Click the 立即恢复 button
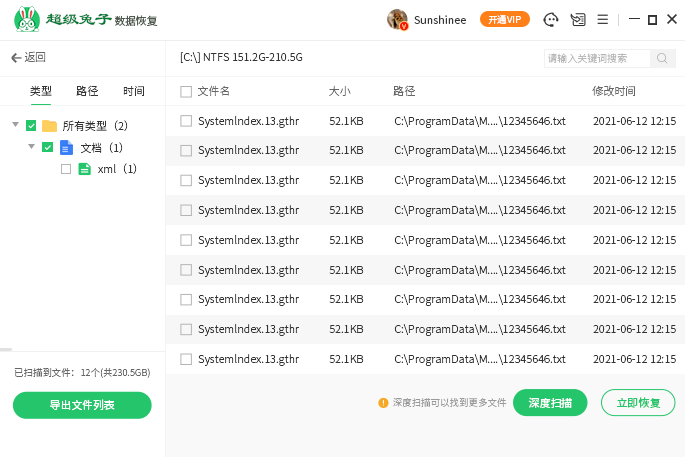 [x=637, y=403]
